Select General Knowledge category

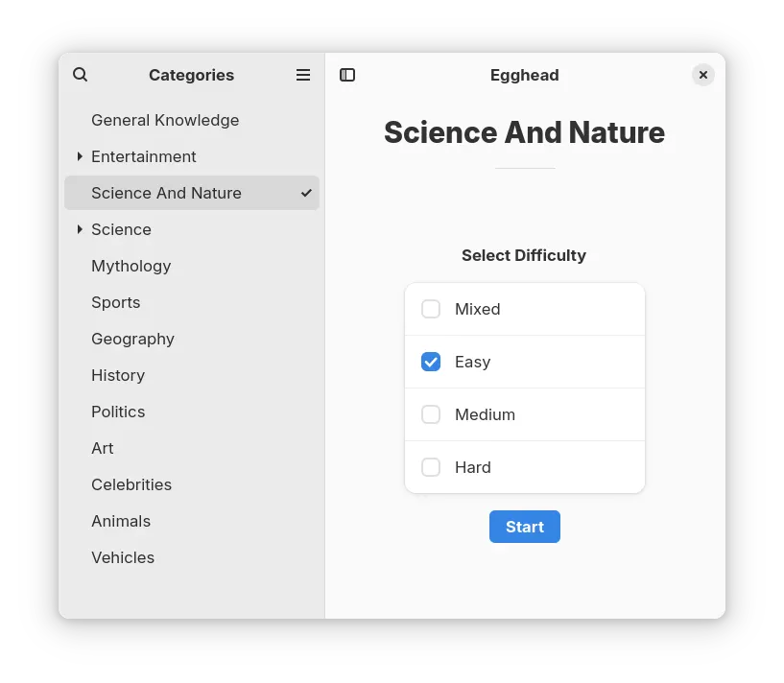point(192,120)
